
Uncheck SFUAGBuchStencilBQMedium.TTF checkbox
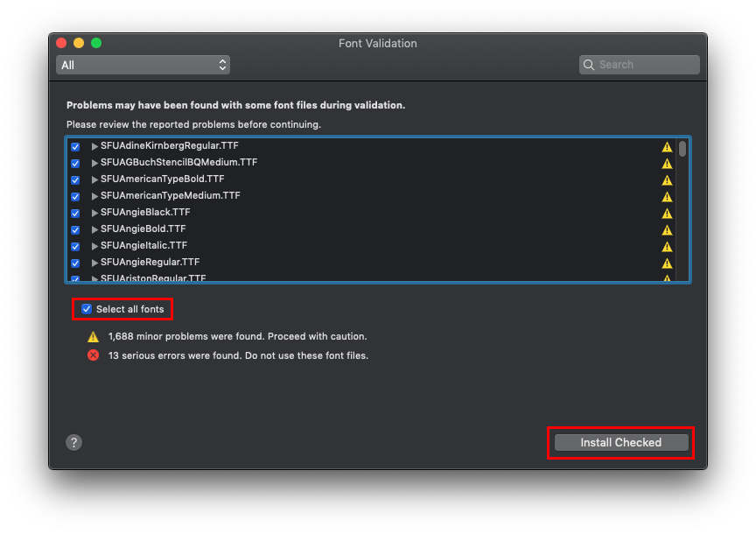coord(75,164)
